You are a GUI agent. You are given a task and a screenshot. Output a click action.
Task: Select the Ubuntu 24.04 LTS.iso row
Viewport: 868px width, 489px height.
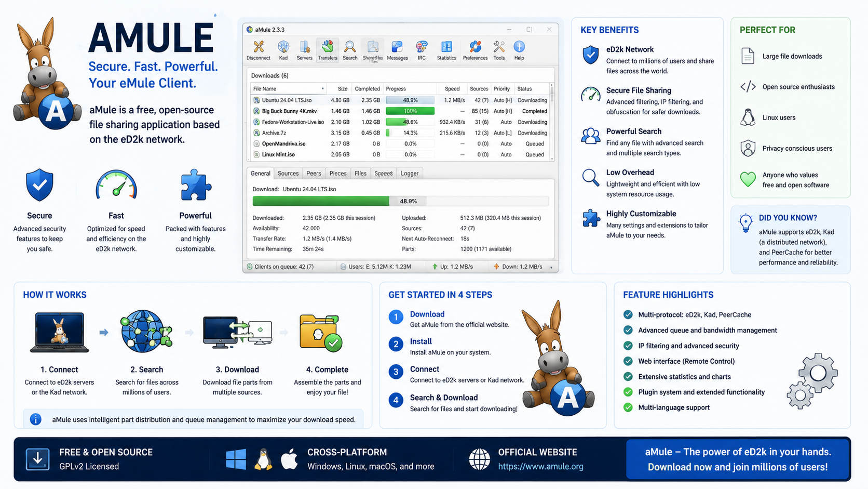pos(400,100)
